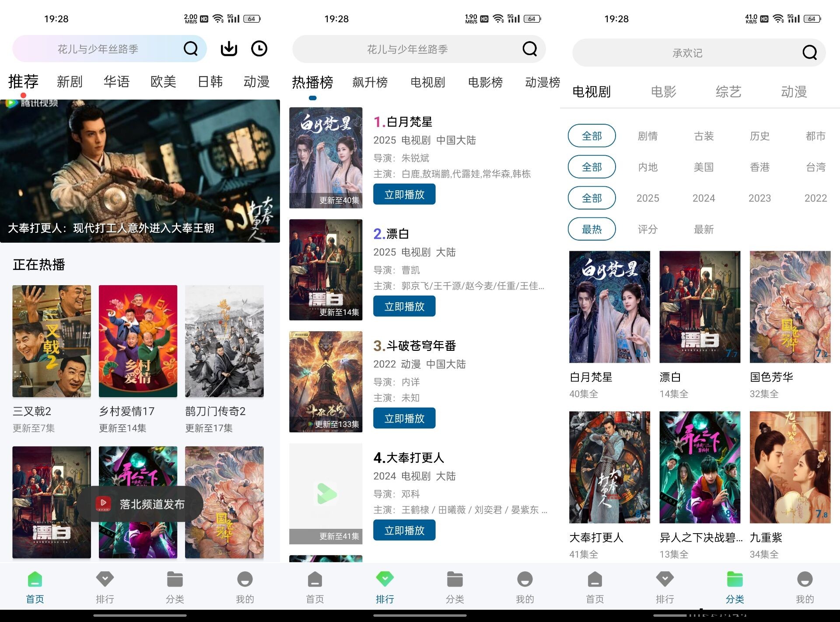Screen dimensions: 840x622
Task: Tap 分类 icon in ranking screen navbar
Action: click(x=455, y=579)
